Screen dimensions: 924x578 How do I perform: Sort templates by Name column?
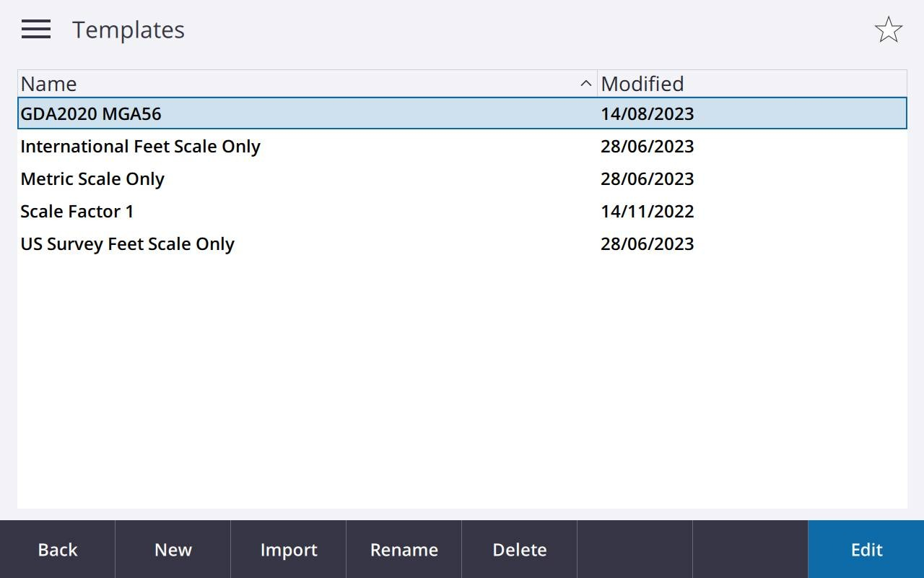(308, 84)
